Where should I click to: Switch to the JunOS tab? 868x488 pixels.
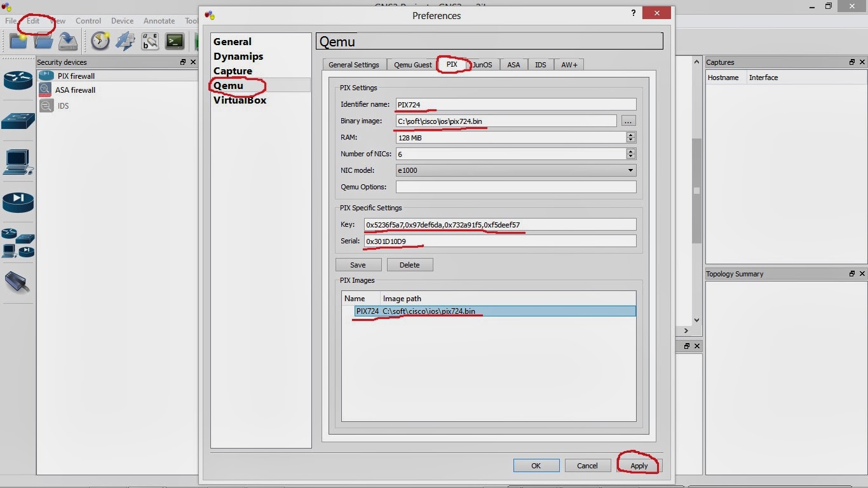click(482, 65)
